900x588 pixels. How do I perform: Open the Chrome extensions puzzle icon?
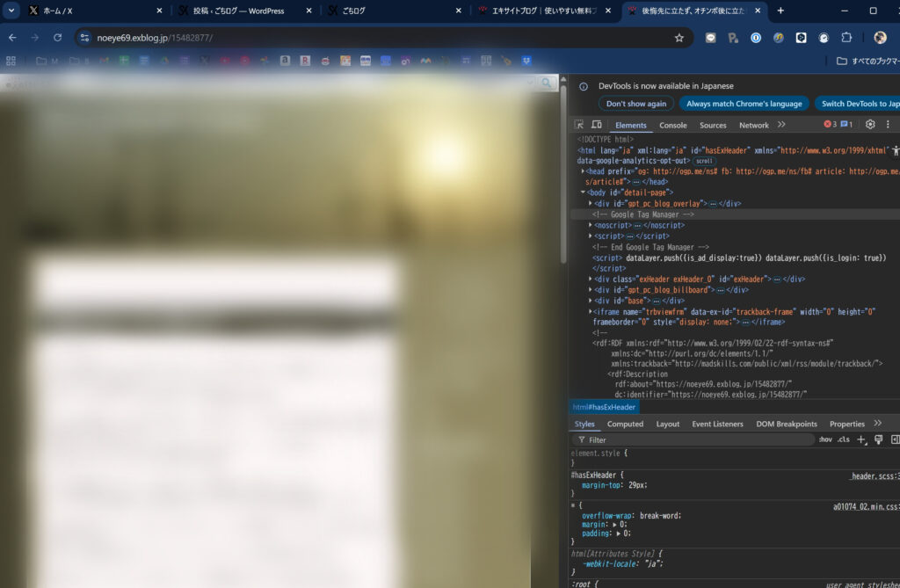pos(846,38)
